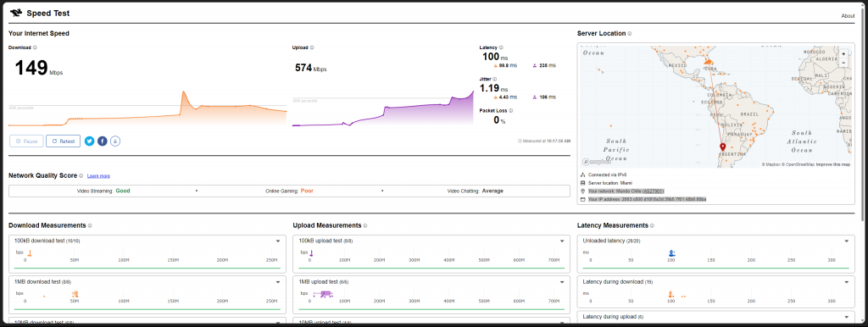Image resolution: width=868 pixels, height=327 pixels.
Task: Click the info icon next to Download
Action: click(x=35, y=47)
